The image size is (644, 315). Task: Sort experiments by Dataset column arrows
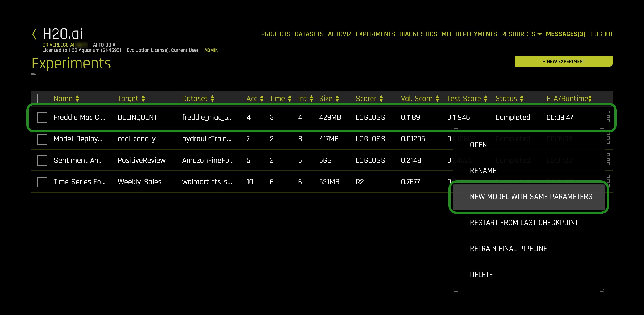tap(213, 98)
